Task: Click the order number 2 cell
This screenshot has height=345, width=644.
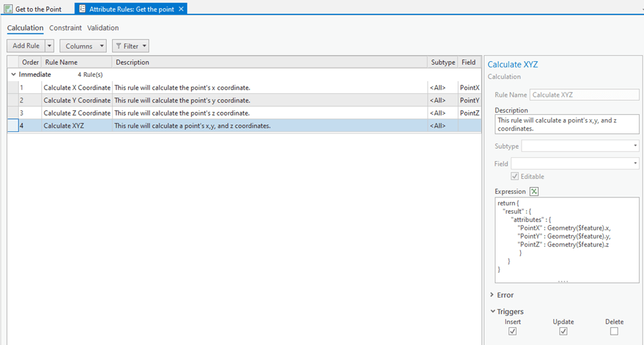Action: click(30, 100)
